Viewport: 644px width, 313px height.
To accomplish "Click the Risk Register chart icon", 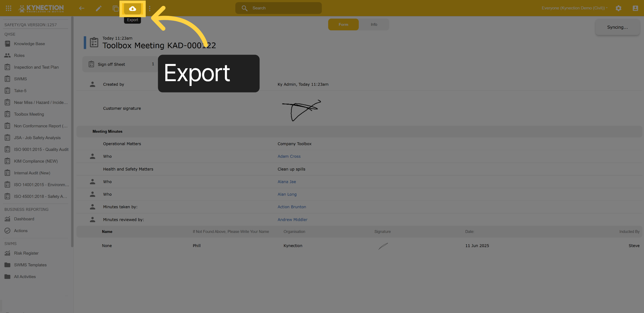I will [x=8, y=253].
